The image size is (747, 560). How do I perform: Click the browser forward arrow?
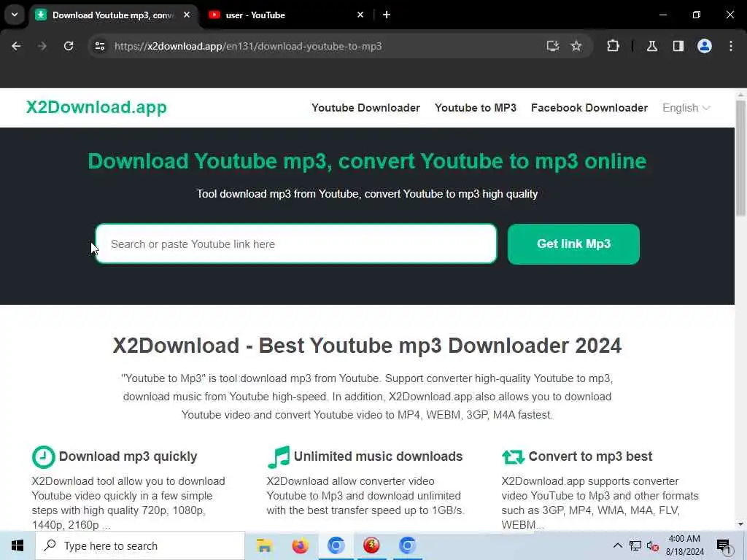tap(42, 46)
